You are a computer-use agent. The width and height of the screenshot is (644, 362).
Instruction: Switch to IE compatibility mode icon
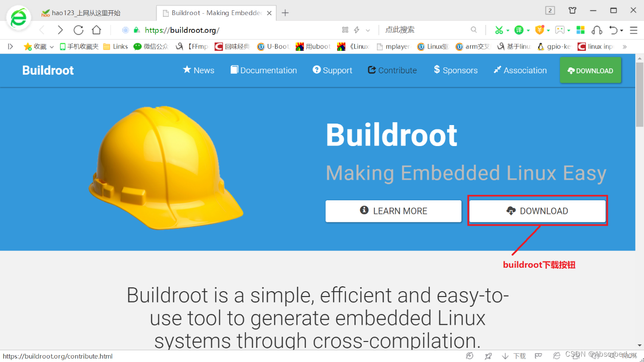click(557, 355)
